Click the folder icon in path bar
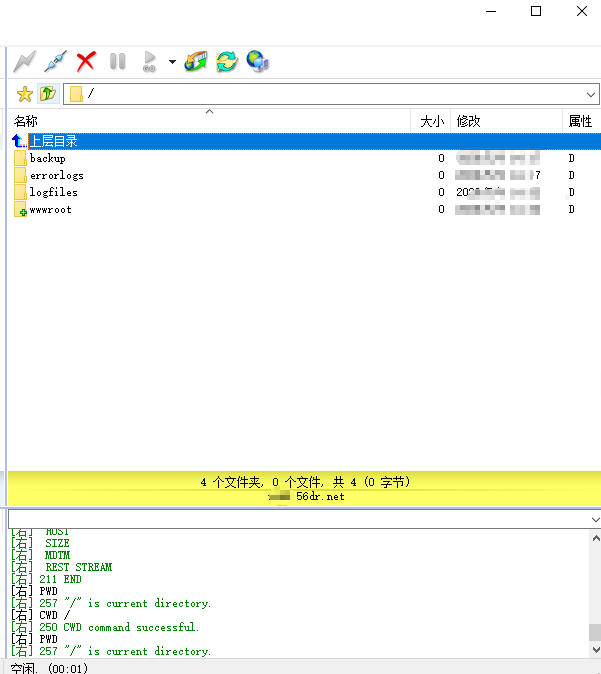The width and height of the screenshot is (601, 674). coord(76,94)
